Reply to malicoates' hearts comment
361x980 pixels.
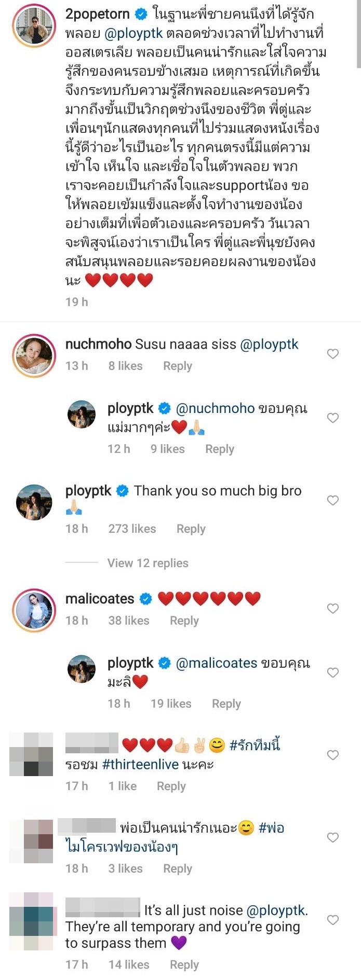(184, 620)
